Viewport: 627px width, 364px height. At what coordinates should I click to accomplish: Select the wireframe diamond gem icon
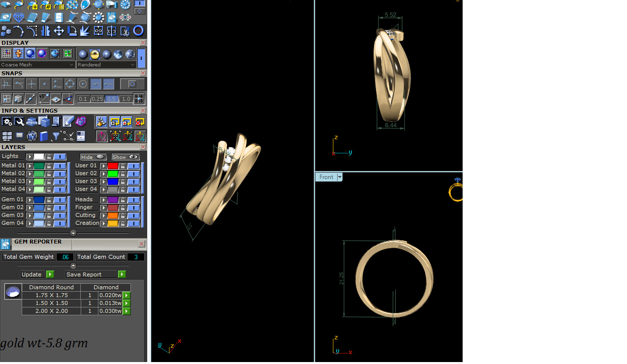19,18
